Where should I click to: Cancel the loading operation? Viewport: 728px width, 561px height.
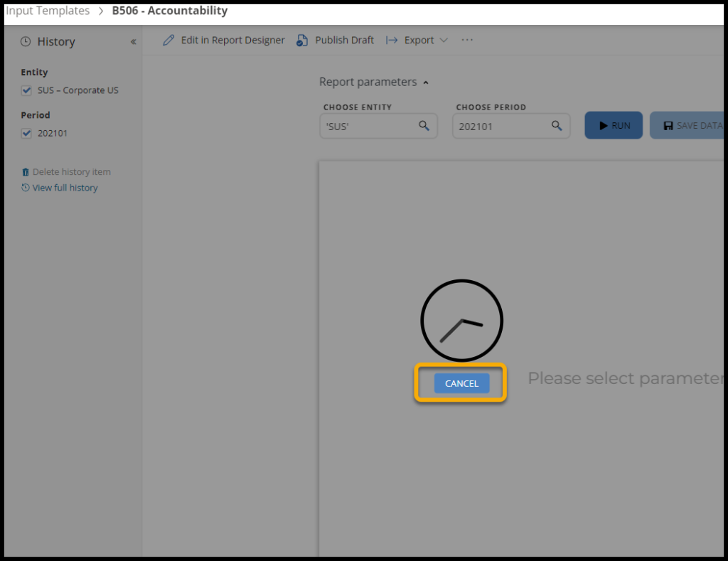click(461, 383)
